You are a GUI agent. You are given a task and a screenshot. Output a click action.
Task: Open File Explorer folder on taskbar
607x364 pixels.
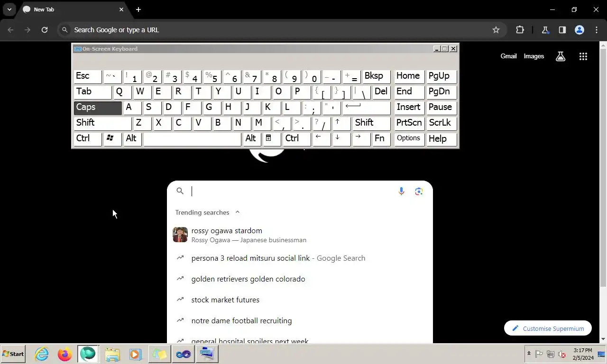[112, 354]
